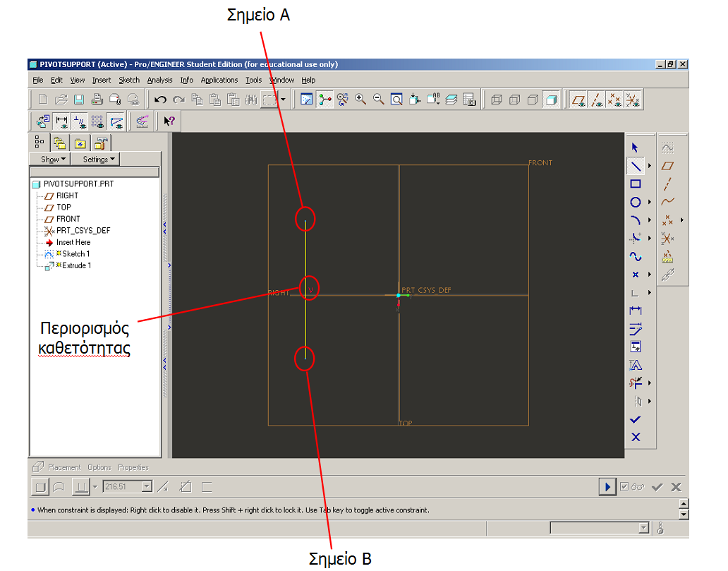This screenshot has width=728, height=571.
Task: Select the Circle sketch tool
Action: (x=636, y=202)
